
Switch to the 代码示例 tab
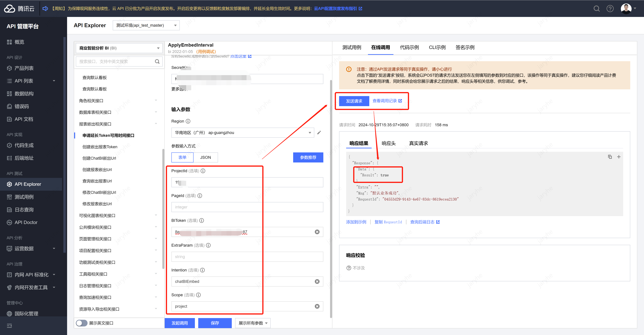point(409,47)
